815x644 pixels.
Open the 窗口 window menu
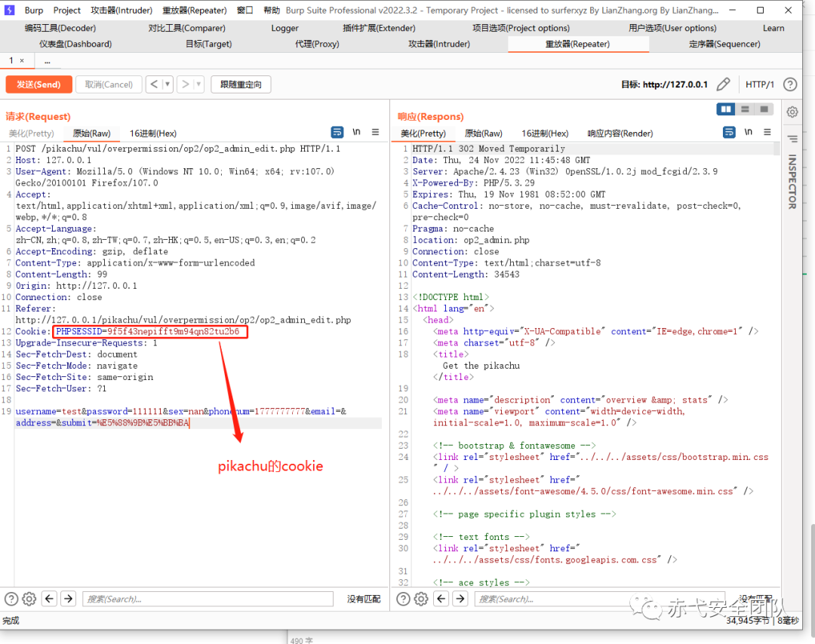pyautogui.click(x=244, y=10)
